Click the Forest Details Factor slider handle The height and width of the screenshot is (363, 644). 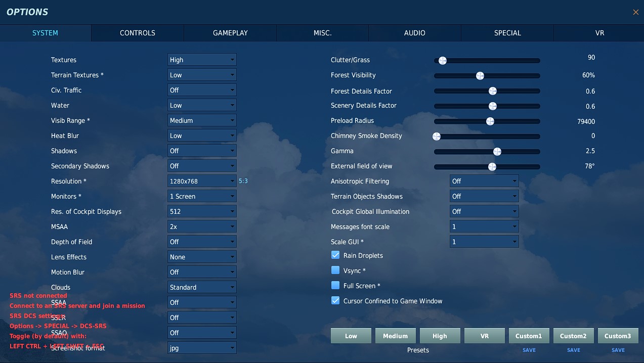coord(493,91)
